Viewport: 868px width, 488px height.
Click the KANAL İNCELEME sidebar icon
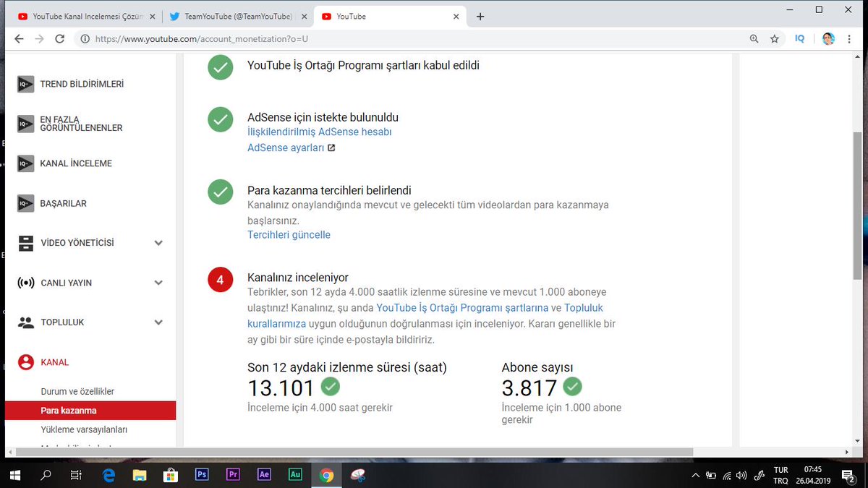[x=26, y=163]
